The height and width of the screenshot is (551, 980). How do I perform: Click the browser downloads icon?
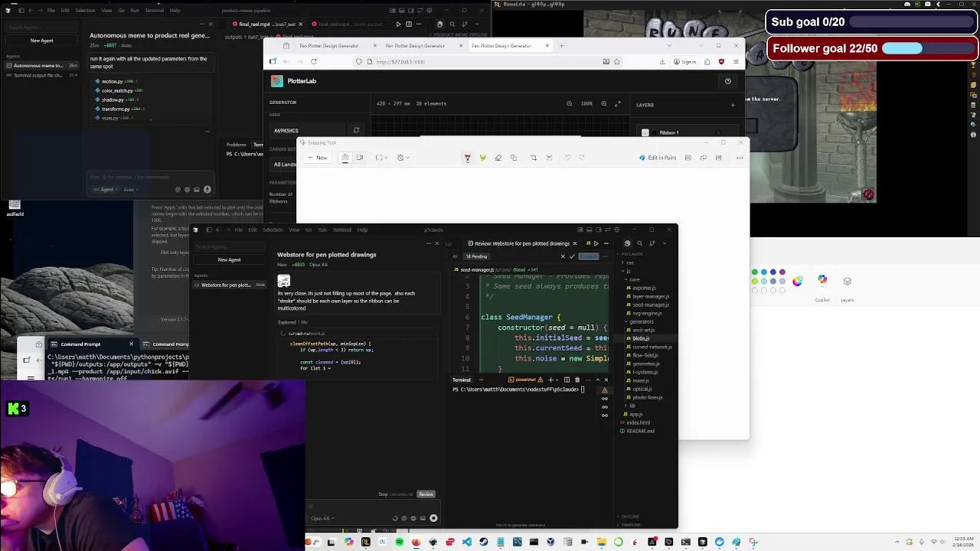pyautogui.click(x=661, y=61)
